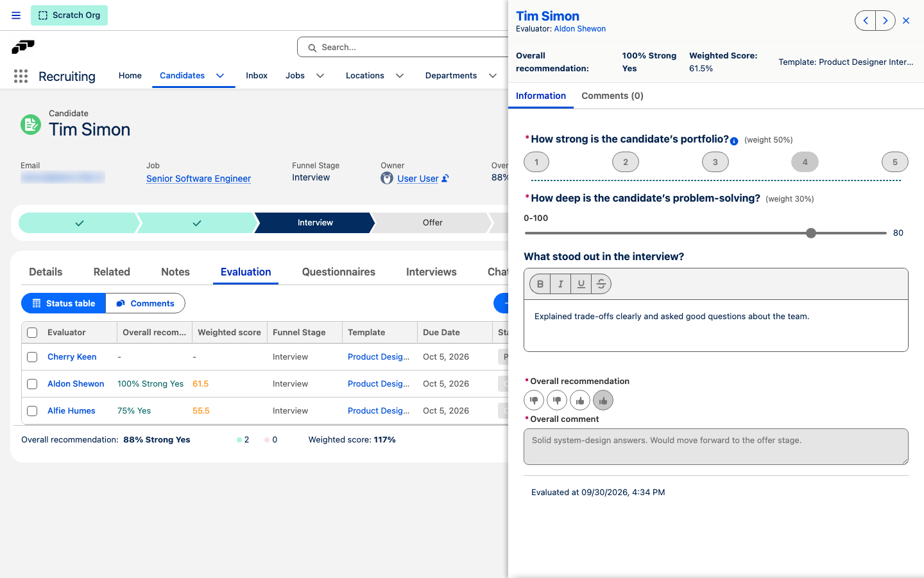Viewport: 924px width, 578px height.
Task: Select the header checkbox for all evaluators
Action: (32, 333)
